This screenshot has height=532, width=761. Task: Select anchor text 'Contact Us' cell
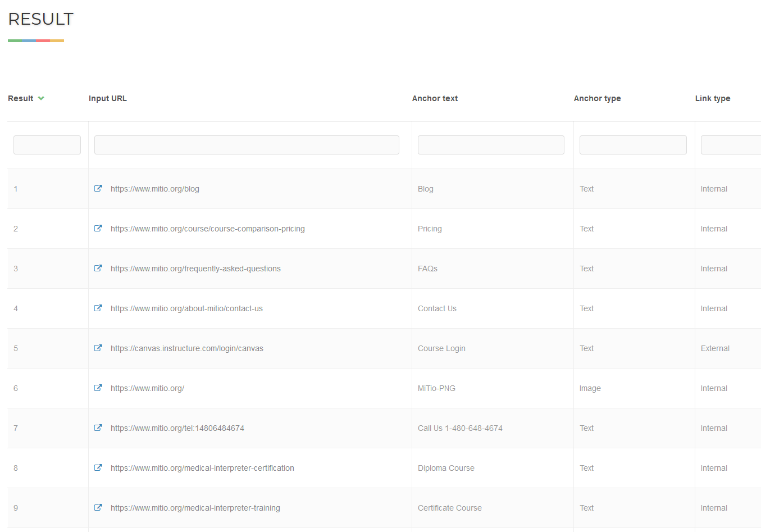(437, 308)
